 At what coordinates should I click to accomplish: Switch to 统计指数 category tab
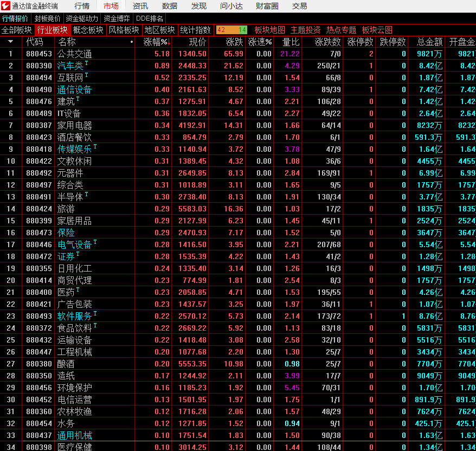pos(196,30)
